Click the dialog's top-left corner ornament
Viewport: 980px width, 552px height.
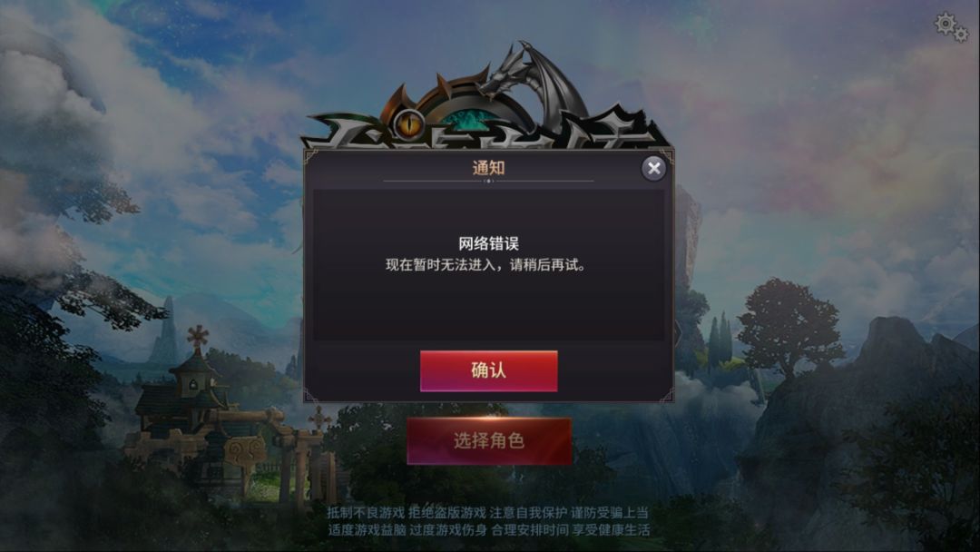click(x=310, y=155)
